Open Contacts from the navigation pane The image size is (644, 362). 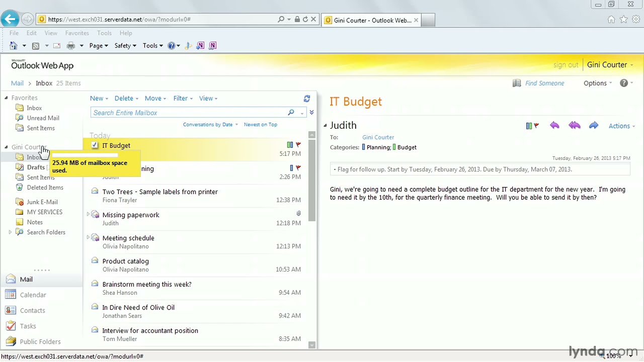(x=32, y=311)
